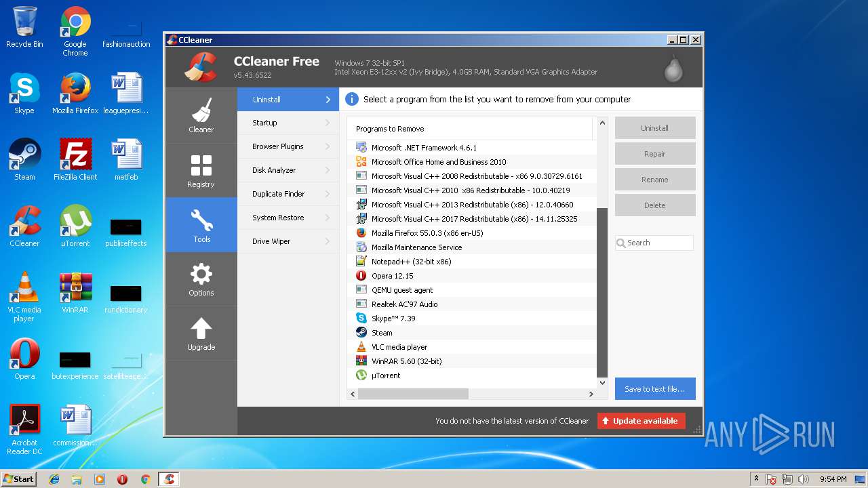The width and height of the screenshot is (868, 488).
Task: Select the Tools wrench icon
Action: pyautogui.click(x=201, y=220)
